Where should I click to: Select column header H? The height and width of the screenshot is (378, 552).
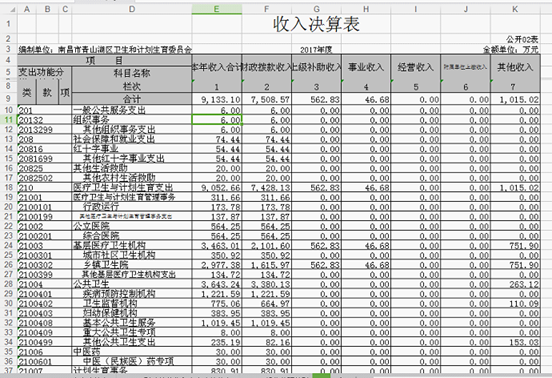[366, 9]
